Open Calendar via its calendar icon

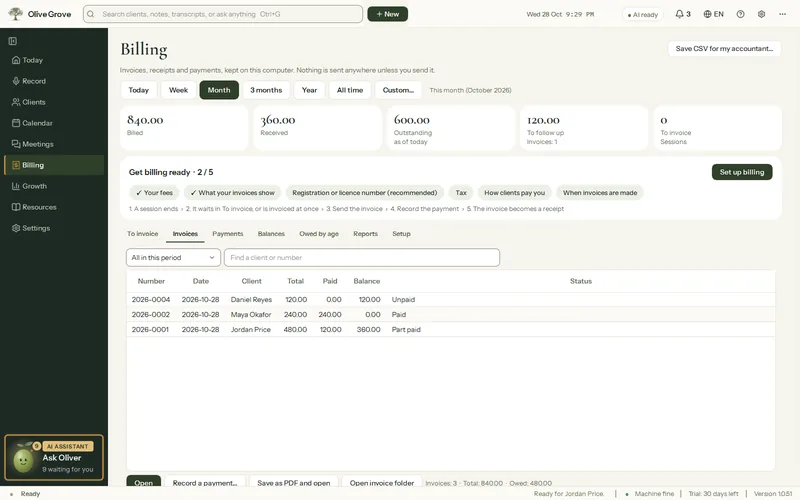[x=16, y=123]
